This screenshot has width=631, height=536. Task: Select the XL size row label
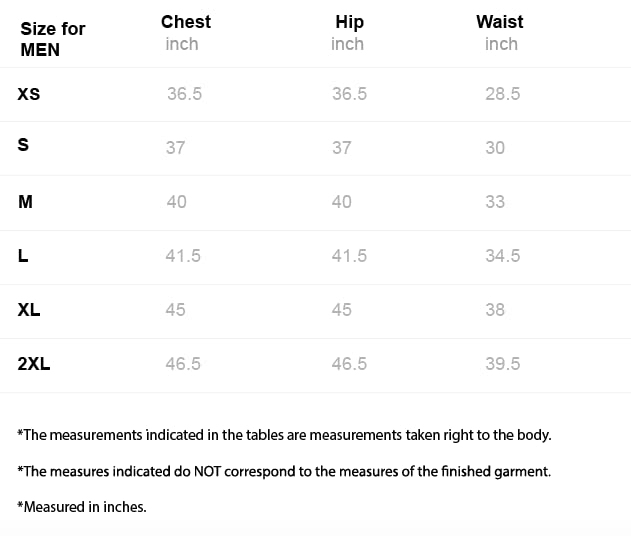click(x=29, y=310)
